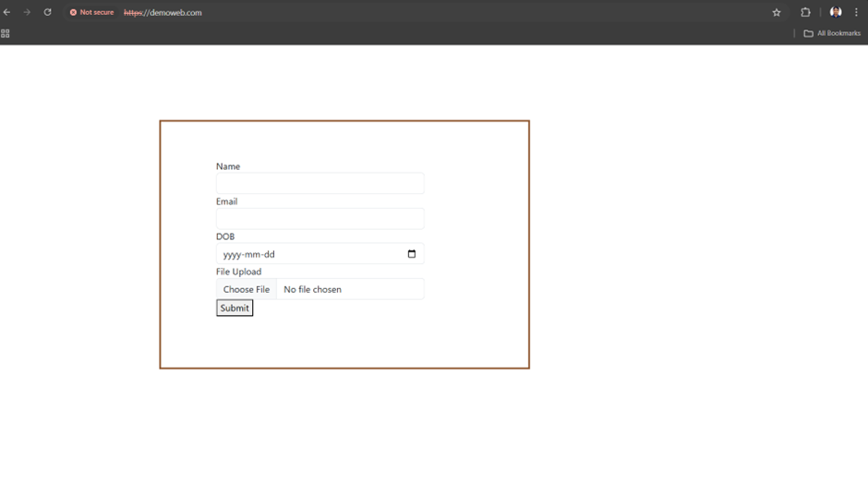The width and height of the screenshot is (868, 483).
Task: Open the apps grid icon in bookmarks bar
Action: click(5, 33)
